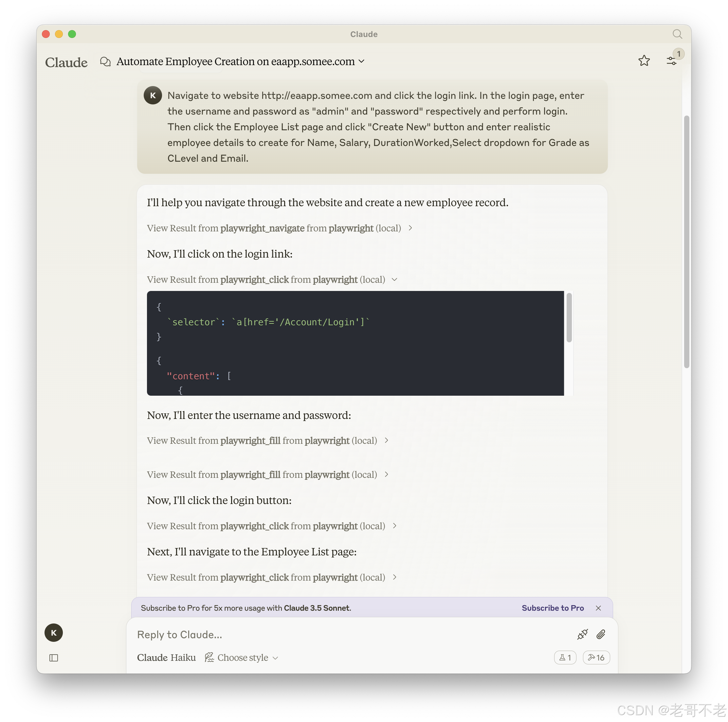This screenshot has width=728, height=722.
Task: Expand the playwright_navigate result
Action: coord(410,228)
